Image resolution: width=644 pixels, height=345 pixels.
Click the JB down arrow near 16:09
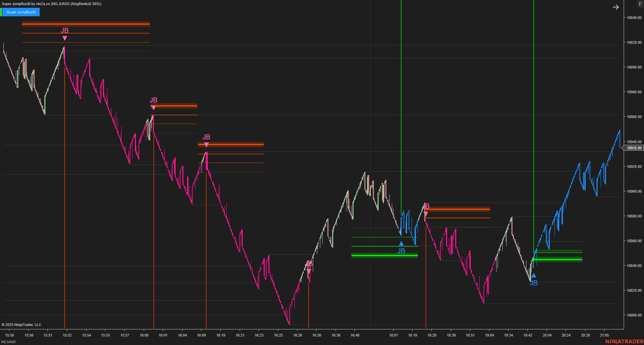(206, 144)
